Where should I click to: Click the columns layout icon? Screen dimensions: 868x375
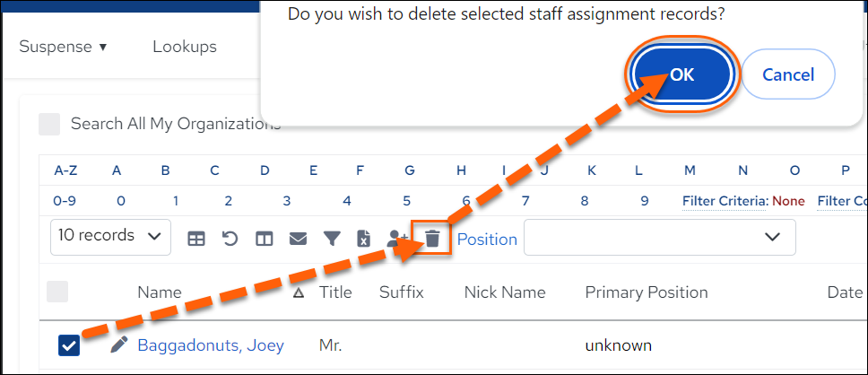point(264,239)
